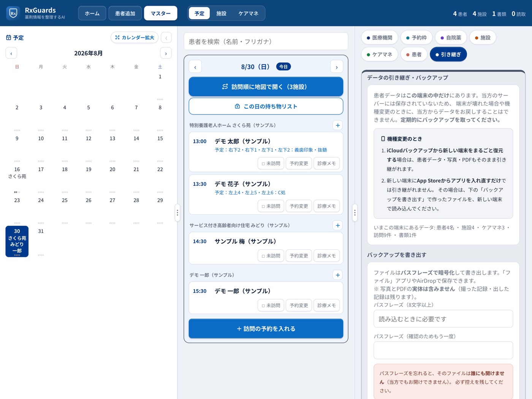Select the マスター tab

click(x=160, y=13)
